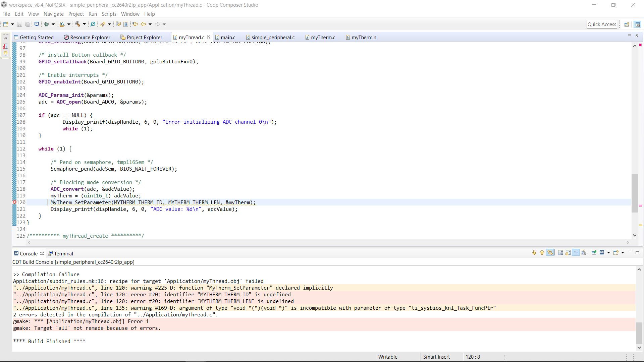Click the error marker on line 120
The image size is (644, 362).
[14, 202]
